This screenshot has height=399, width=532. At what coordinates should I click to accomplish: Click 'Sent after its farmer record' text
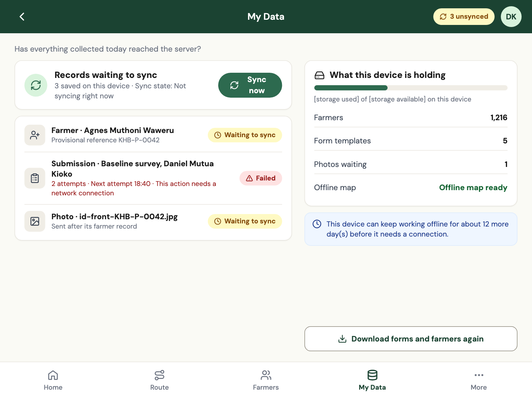click(94, 227)
